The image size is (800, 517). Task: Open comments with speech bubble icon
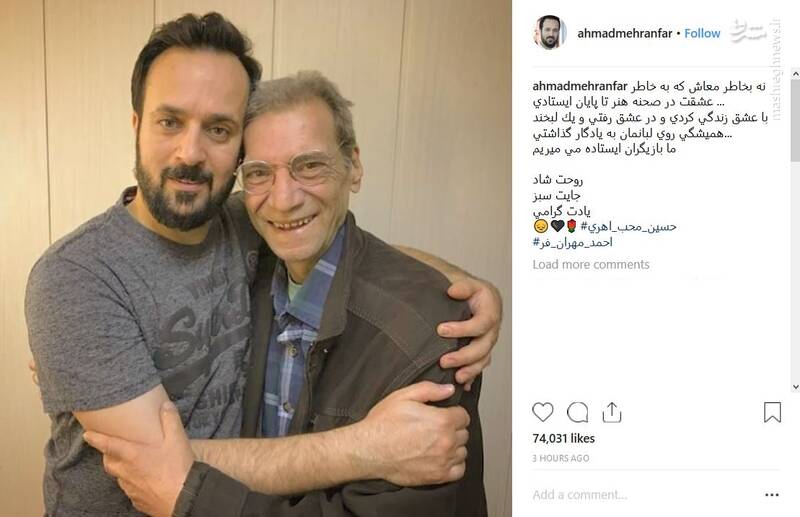tap(577, 412)
